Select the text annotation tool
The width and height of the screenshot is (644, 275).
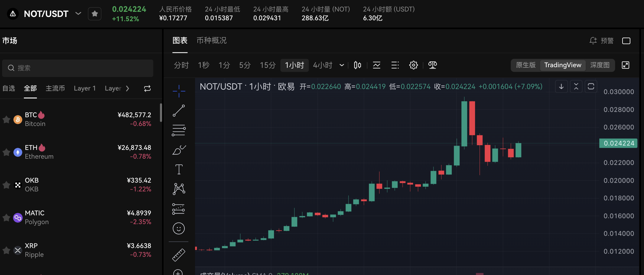coord(179,169)
